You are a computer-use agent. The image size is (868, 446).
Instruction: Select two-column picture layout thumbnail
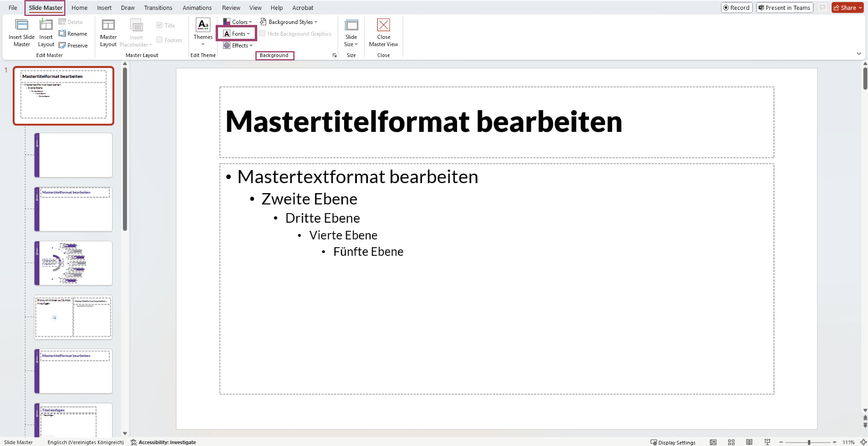coord(73,317)
